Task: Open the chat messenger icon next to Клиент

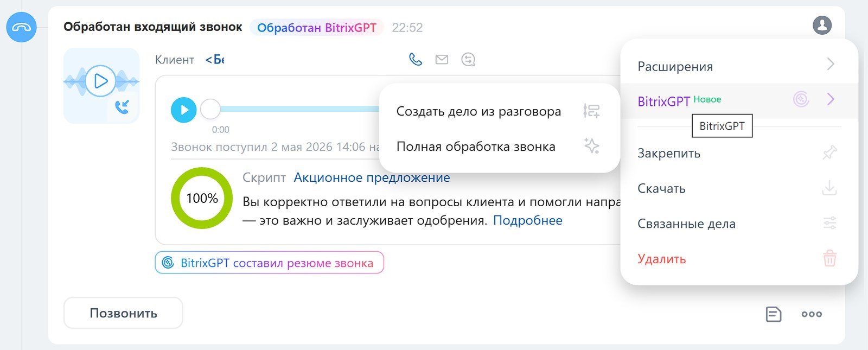Action: click(468, 59)
